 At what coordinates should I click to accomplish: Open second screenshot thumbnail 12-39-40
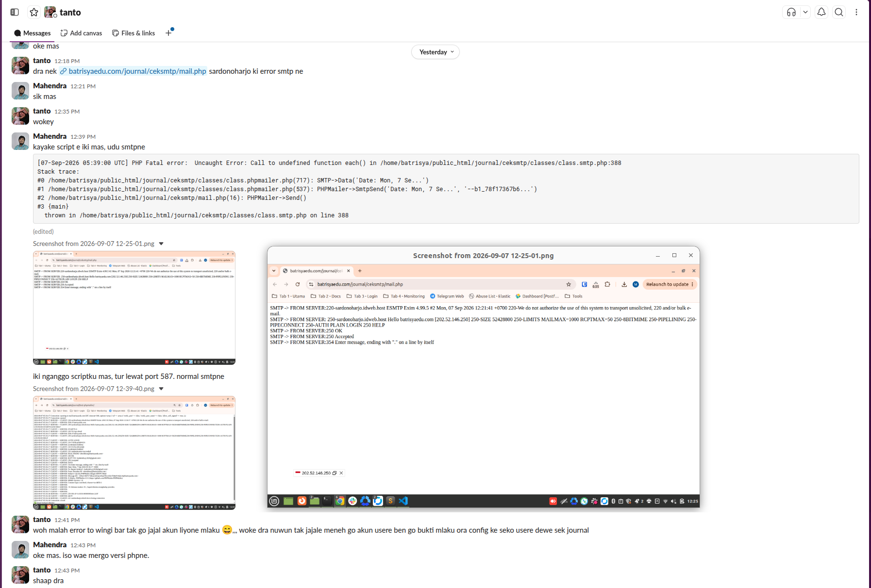134,453
